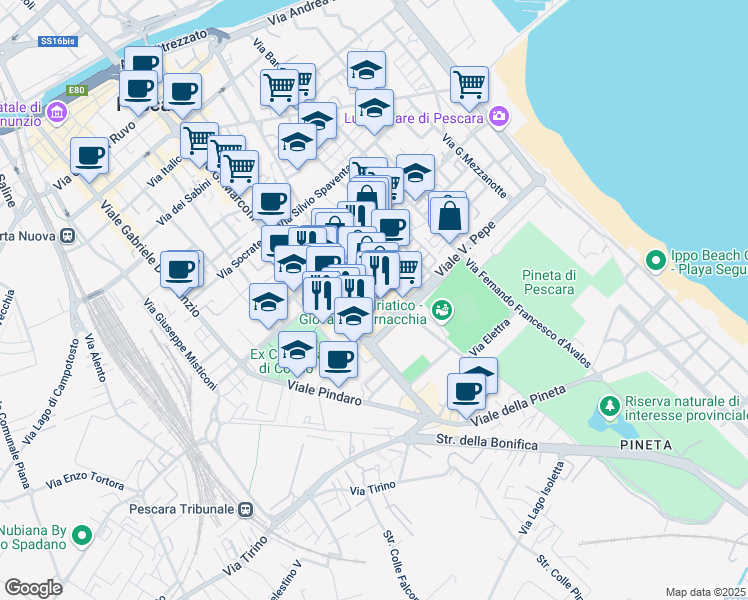The image size is (748, 600).
Task: Select the cafe marker beside Via Silvio Spaventa
Action: (x=271, y=203)
